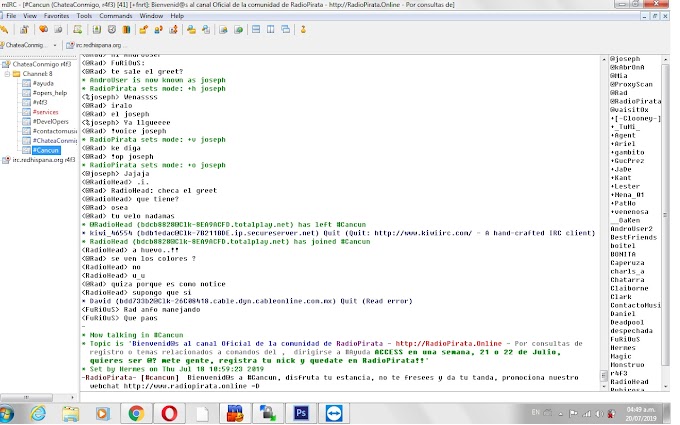Screen dimensions: 680x425
Task: Open the www.radiopirata.online webchat link
Action: pos(185,386)
